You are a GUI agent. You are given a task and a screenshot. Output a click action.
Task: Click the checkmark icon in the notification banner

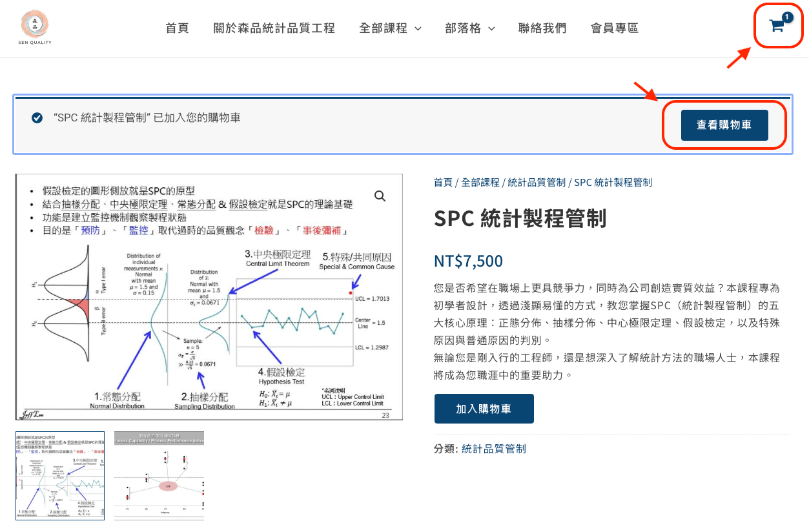(37, 118)
